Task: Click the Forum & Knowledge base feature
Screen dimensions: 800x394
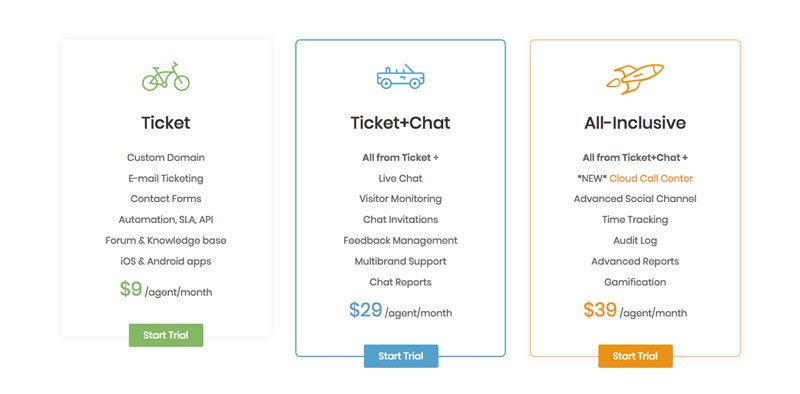Action: (x=166, y=240)
